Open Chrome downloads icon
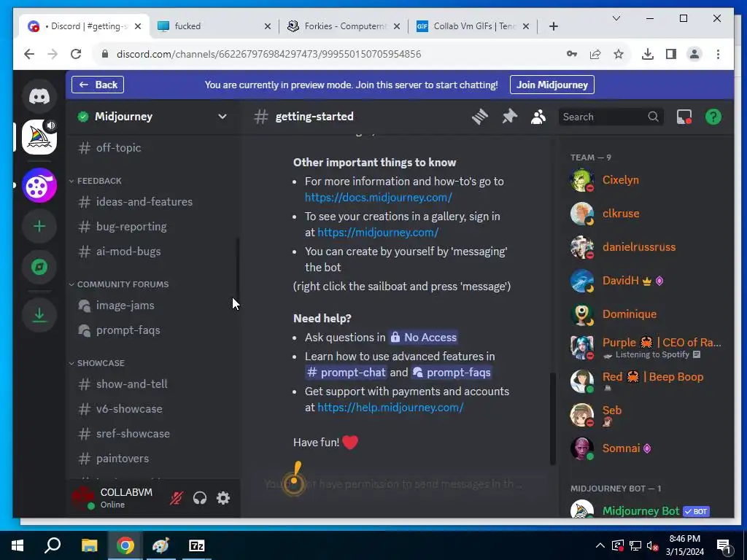747x560 pixels. tap(648, 54)
